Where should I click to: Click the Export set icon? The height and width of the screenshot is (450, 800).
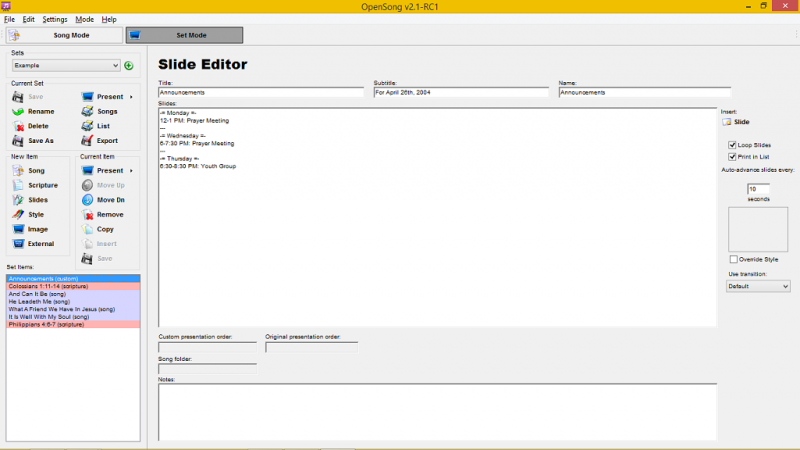(88, 141)
